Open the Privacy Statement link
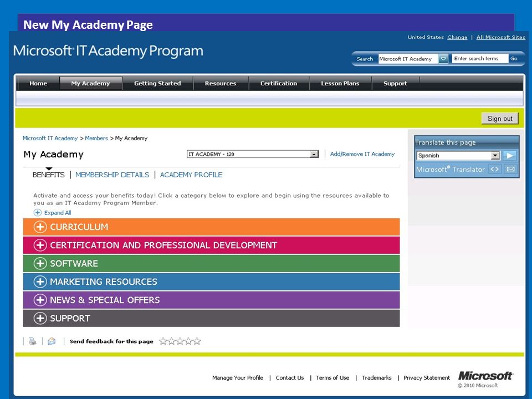Image resolution: width=532 pixels, height=399 pixels. (427, 378)
